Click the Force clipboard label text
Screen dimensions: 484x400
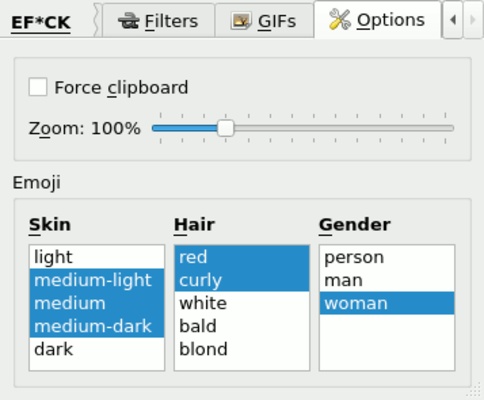(121, 88)
